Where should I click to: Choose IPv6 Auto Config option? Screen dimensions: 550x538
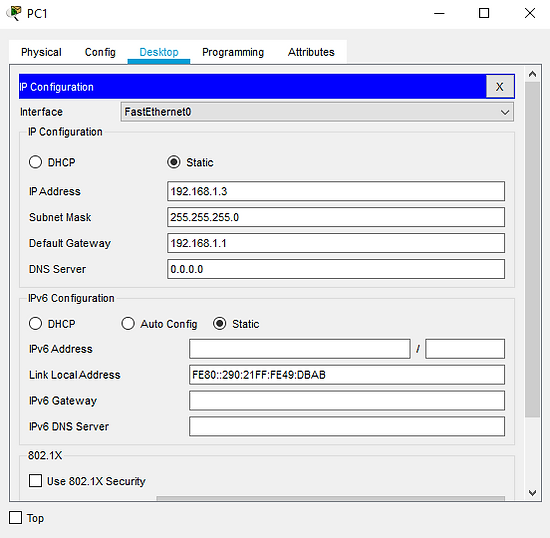tap(128, 323)
